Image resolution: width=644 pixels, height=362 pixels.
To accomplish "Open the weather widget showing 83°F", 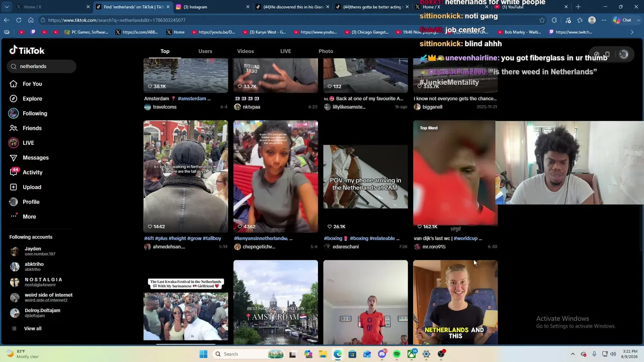I will [22, 354].
